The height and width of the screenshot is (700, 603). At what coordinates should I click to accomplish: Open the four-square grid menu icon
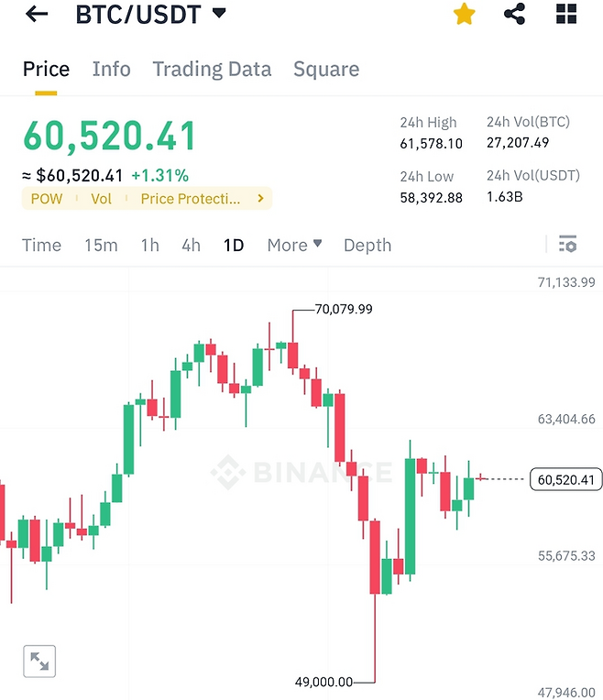click(566, 15)
